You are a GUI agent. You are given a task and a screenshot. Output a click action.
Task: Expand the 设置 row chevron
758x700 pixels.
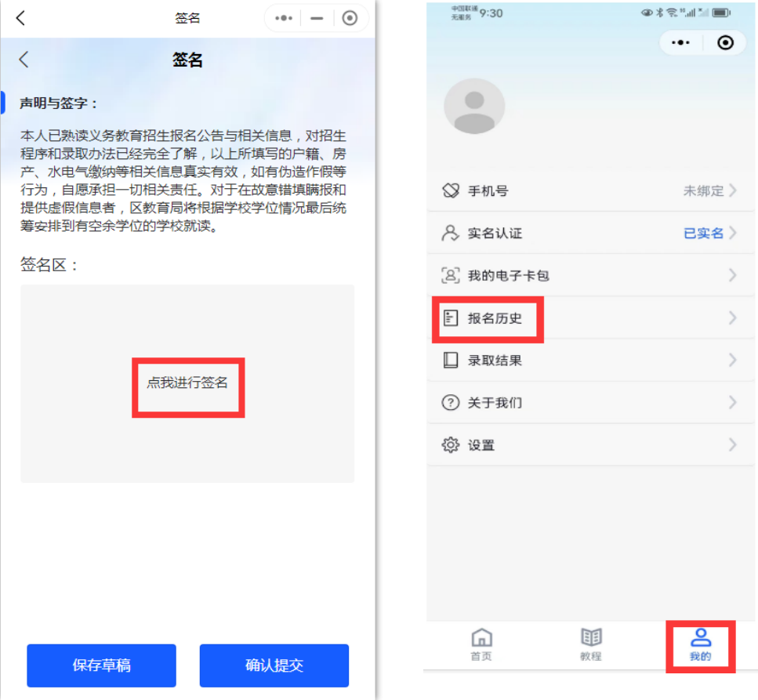click(733, 444)
